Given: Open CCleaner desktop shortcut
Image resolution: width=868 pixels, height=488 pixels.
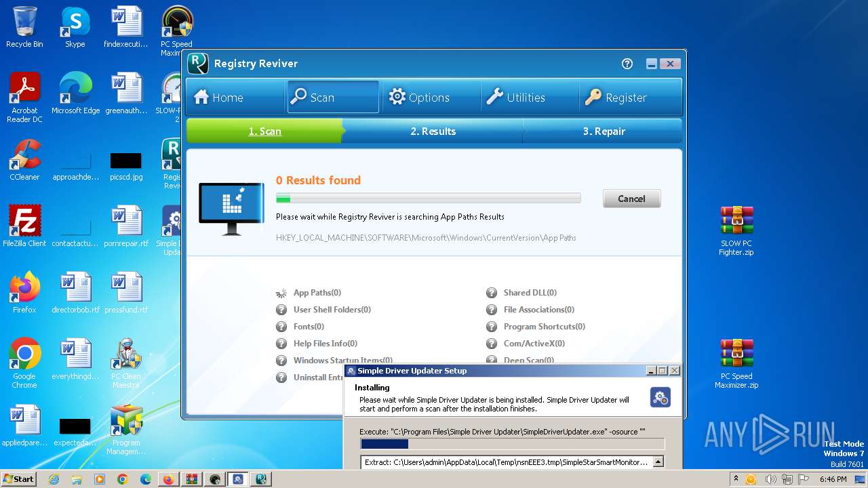Looking at the screenshot, I should (x=24, y=160).
